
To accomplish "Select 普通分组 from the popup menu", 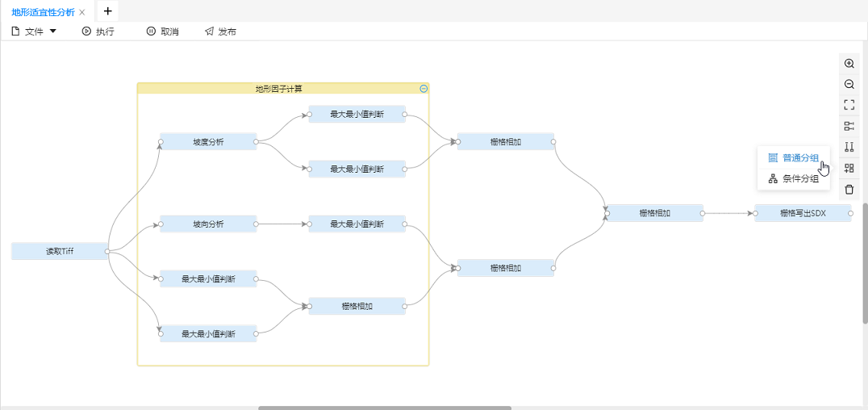I will click(x=794, y=158).
